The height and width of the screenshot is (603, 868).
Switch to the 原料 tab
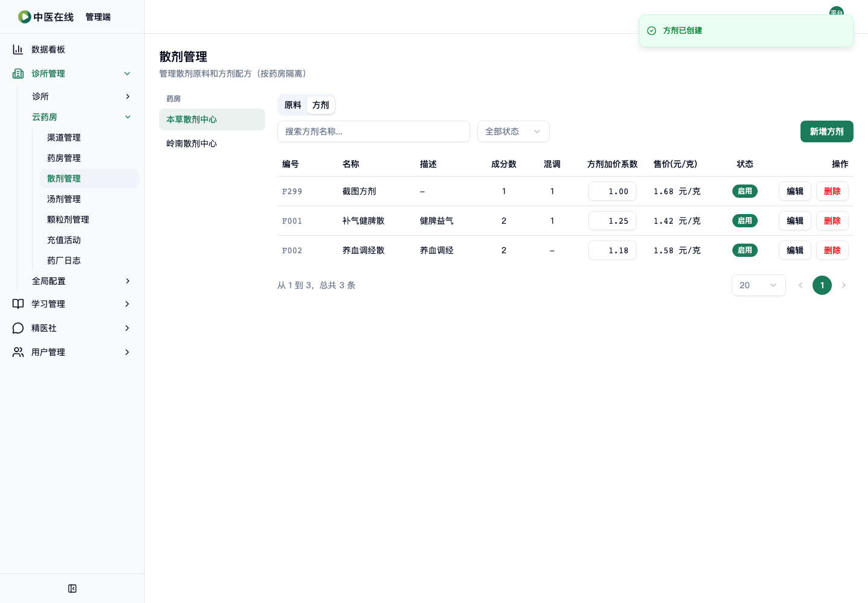click(293, 105)
